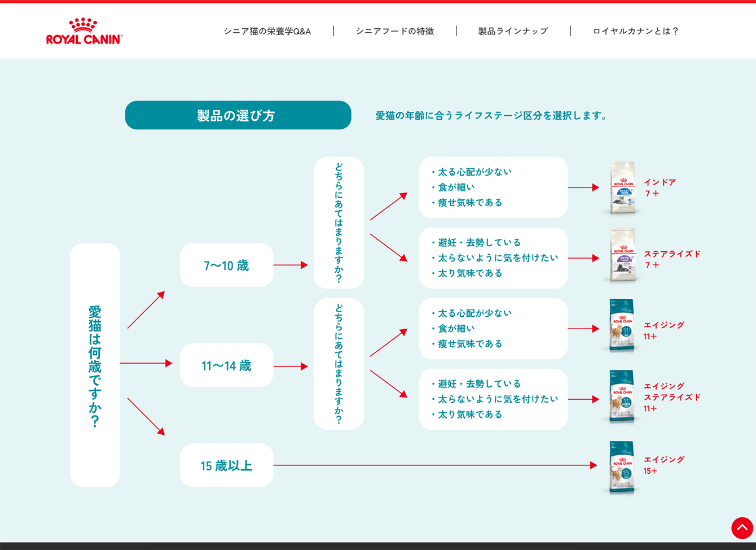Click どちらにあてはまりますか? box beside 11〜14 歳

(x=339, y=364)
